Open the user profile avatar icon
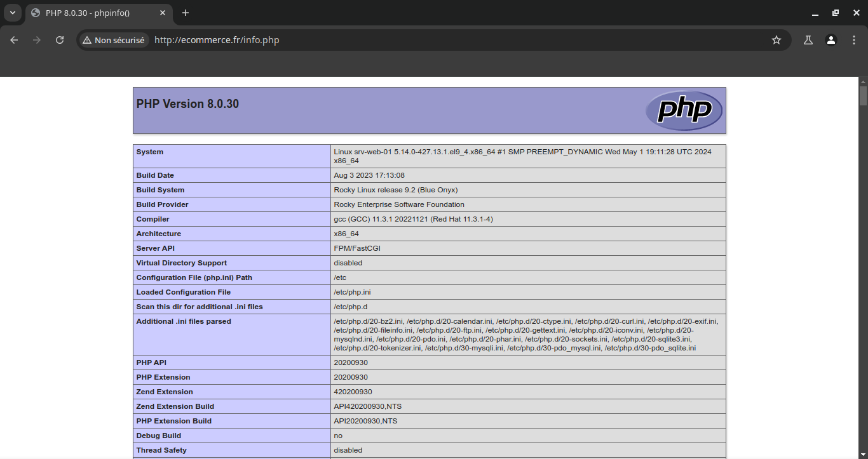 tap(831, 40)
